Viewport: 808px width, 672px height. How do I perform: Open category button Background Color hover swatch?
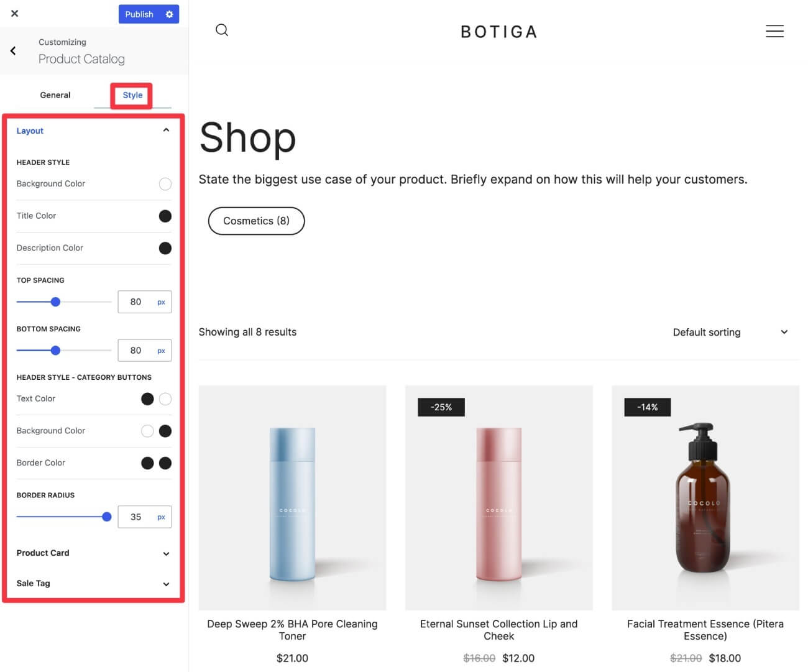pyautogui.click(x=165, y=431)
